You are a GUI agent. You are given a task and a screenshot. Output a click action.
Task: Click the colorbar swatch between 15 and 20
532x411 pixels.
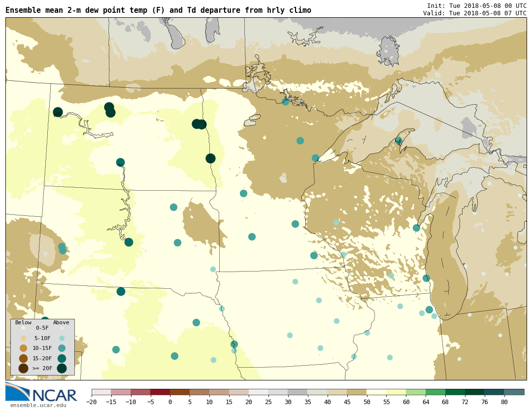239,392
